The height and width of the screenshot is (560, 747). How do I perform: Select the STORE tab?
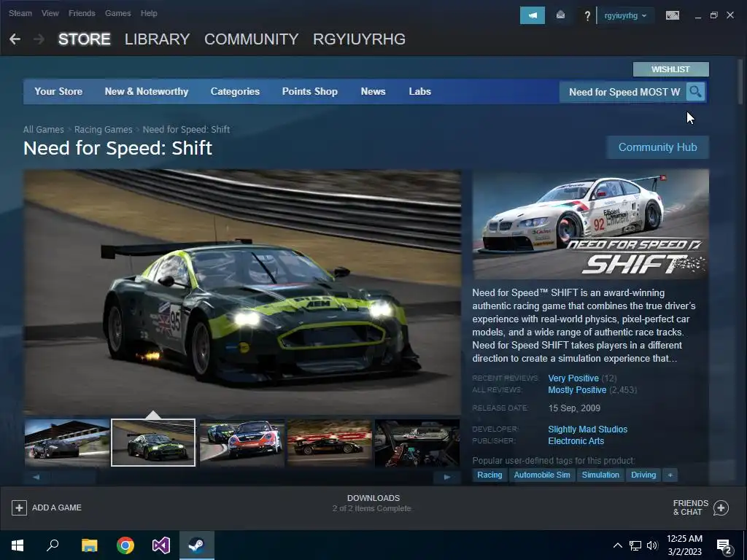click(x=85, y=39)
